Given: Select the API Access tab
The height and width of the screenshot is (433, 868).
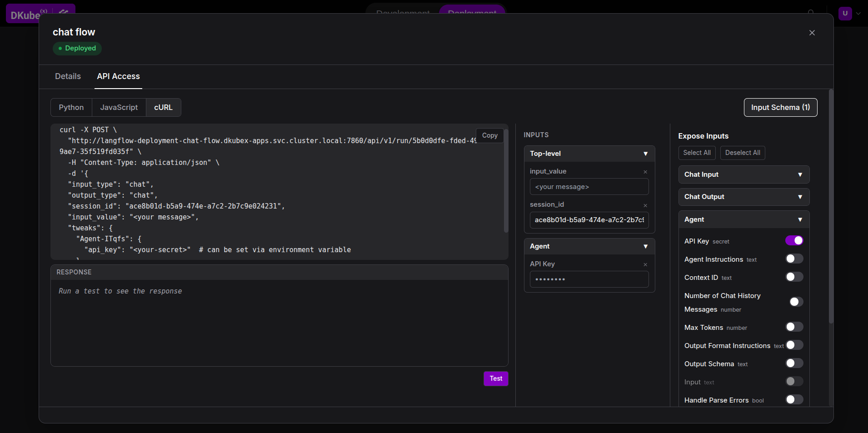Looking at the screenshot, I should pyautogui.click(x=118, y=76).
